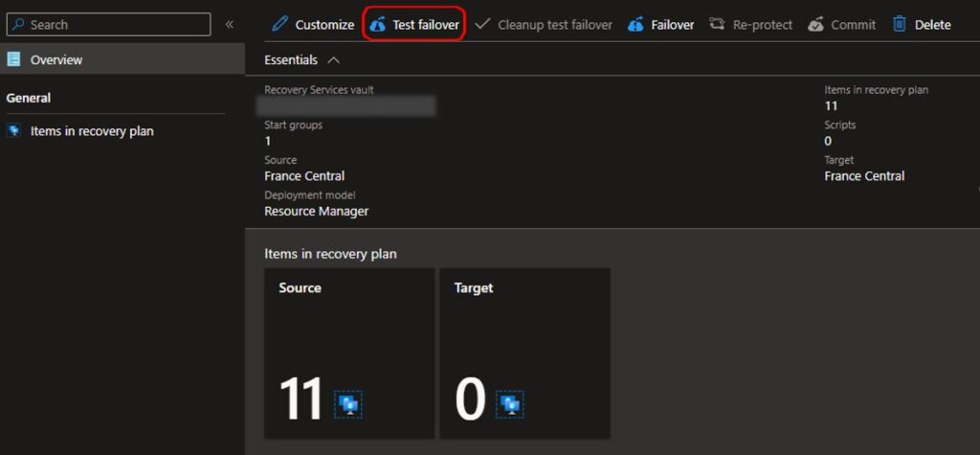
Task: Click the Recovery Services vault label
Action: (319, 89)
